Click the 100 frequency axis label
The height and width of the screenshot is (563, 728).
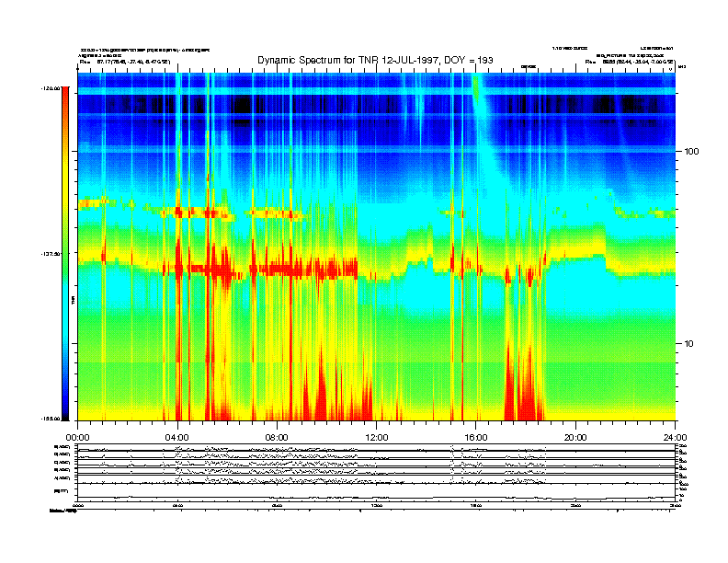tap(691, 152)
